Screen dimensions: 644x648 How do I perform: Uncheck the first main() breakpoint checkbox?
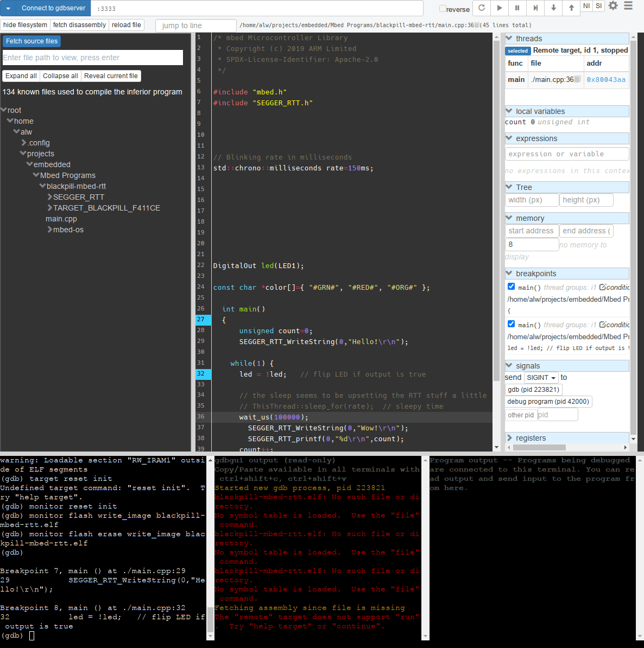coord(511,287)
